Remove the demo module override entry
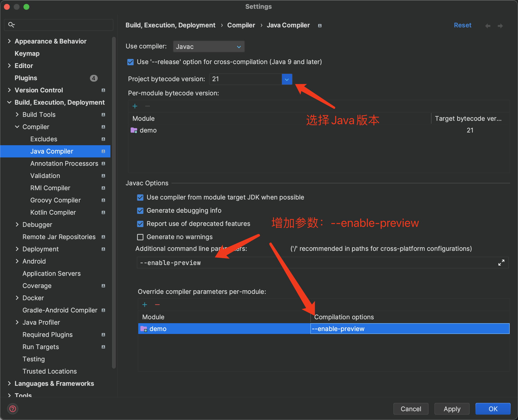The height and width of the screenshot is (420, 518). click(157, 304)
